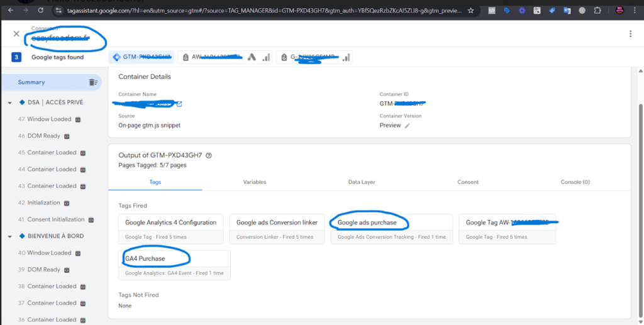The height and width of the screenshot is (325, 644).
Task: Open the site info icon in address bar
Action: tap(58, 11)
